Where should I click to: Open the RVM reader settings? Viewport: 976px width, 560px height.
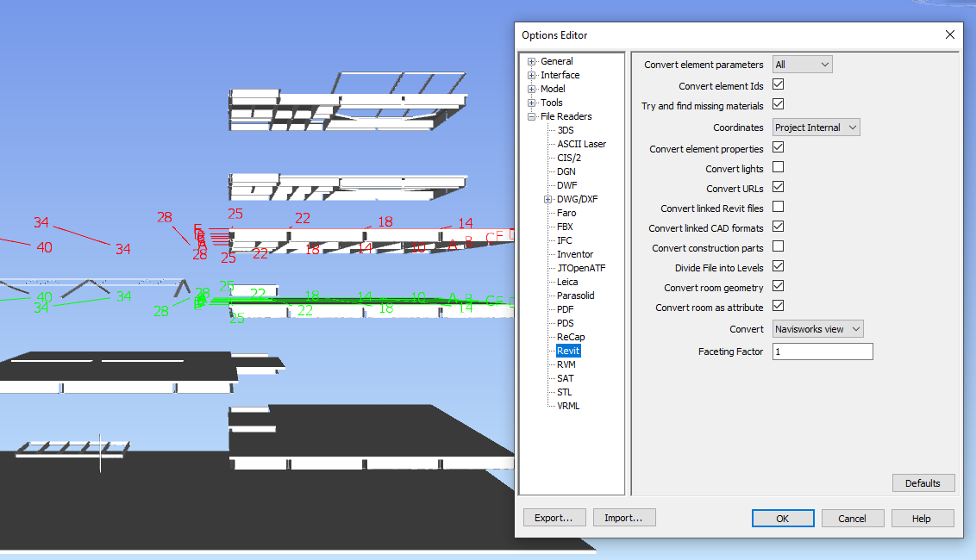click(566, 364)
